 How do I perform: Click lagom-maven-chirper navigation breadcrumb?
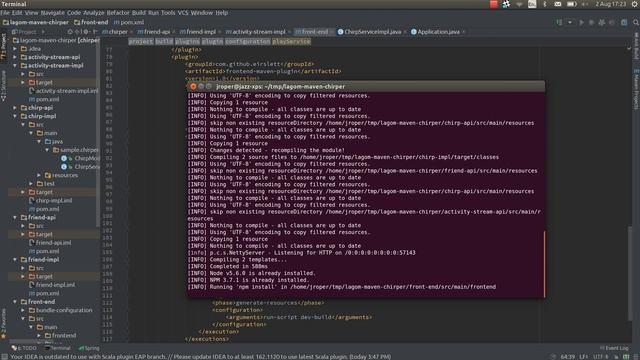tap(36, 22)
